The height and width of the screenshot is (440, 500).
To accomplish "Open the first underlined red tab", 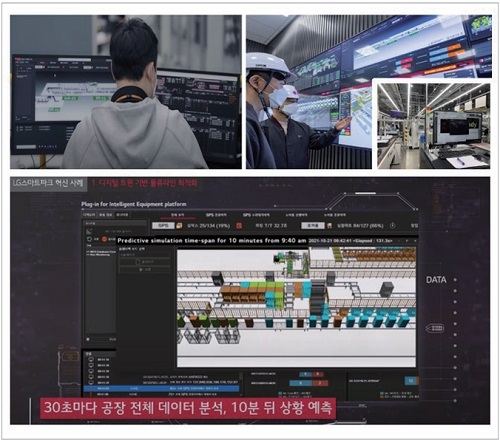I will click(177, 215).
